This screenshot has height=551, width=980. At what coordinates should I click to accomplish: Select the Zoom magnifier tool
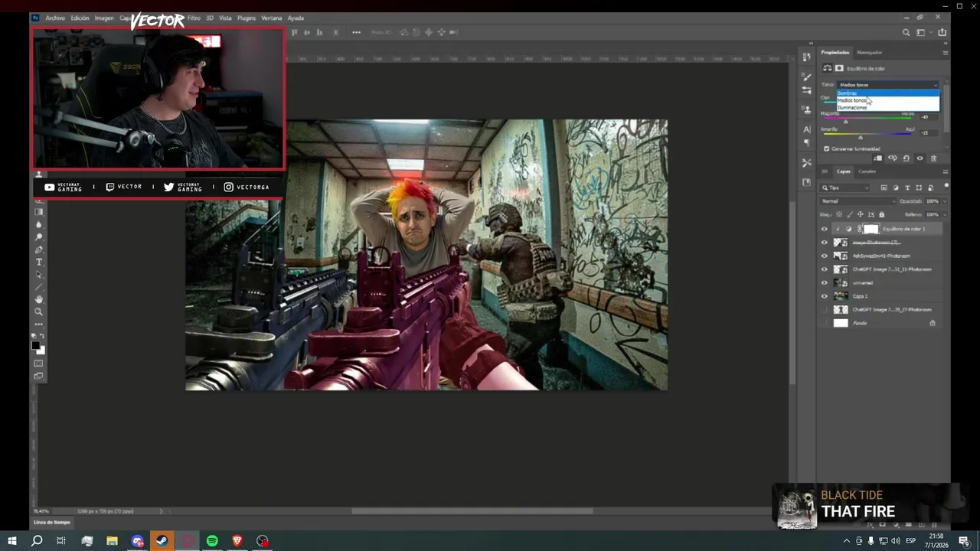click(x=38, y=311)
